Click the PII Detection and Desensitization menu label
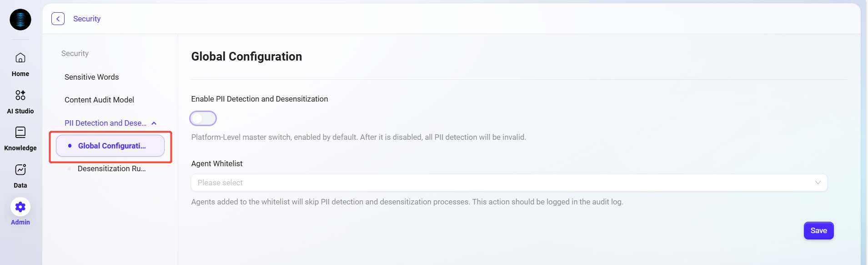This screenshot has width=868, height=265. tap(105, 123)
